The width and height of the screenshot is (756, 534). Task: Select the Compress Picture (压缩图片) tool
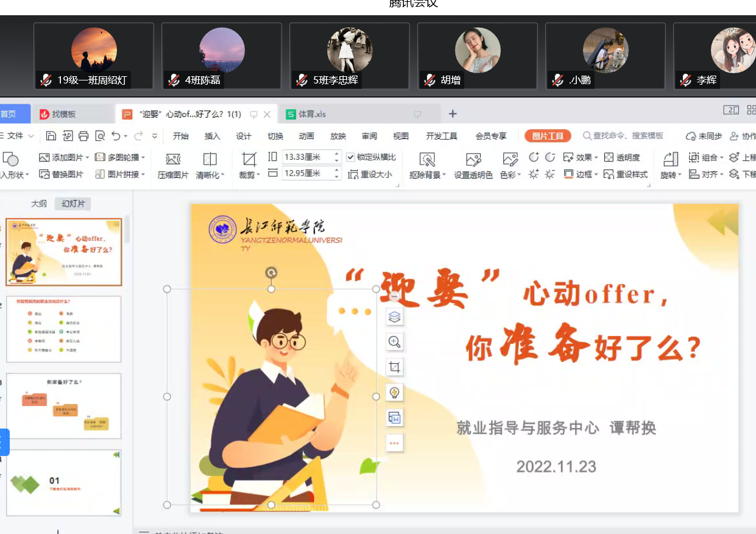click(173, 166)
